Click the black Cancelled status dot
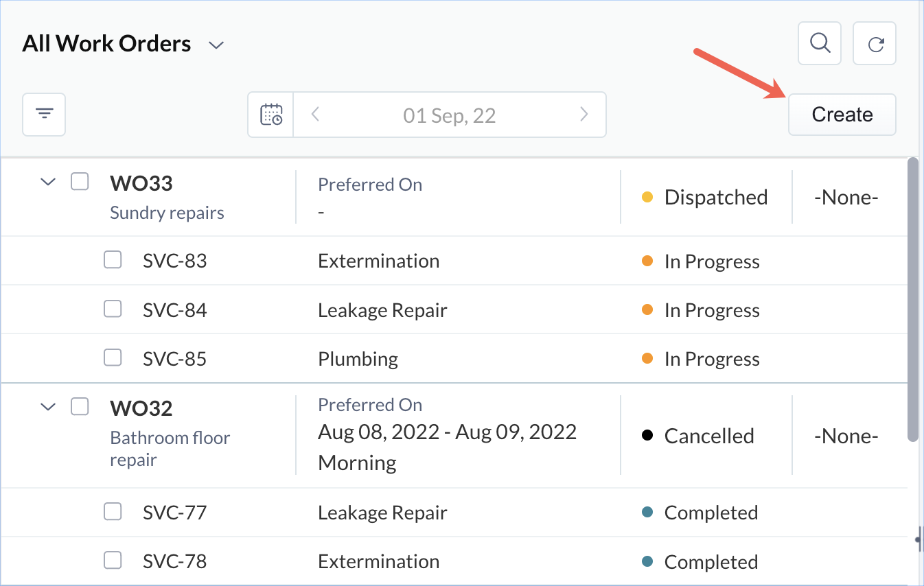The width and height of the screenshot is (924, 586). [647, 436]
